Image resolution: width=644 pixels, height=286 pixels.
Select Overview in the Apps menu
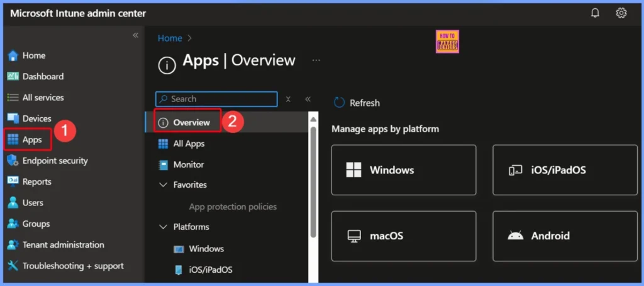tap(226, 122)
